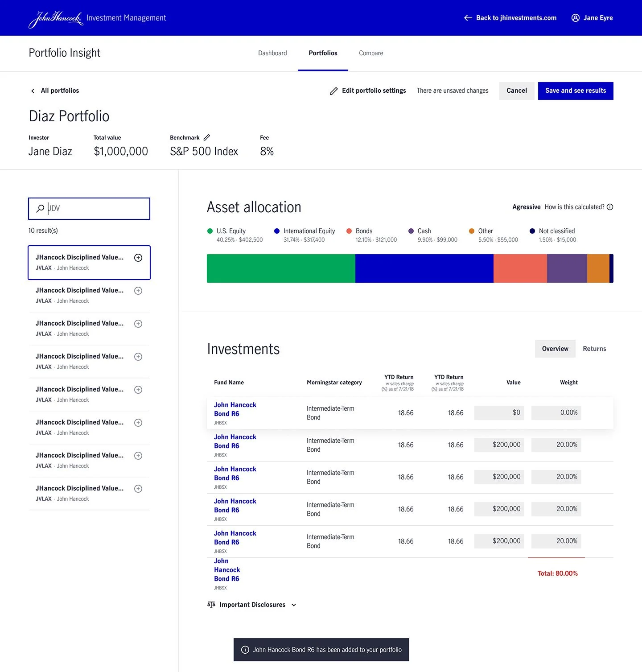Image resolution: width=642 pixels, height=672 pixels.
Task: Click the toast message about Bond R6 added
Action: click(x=327, y=650)
